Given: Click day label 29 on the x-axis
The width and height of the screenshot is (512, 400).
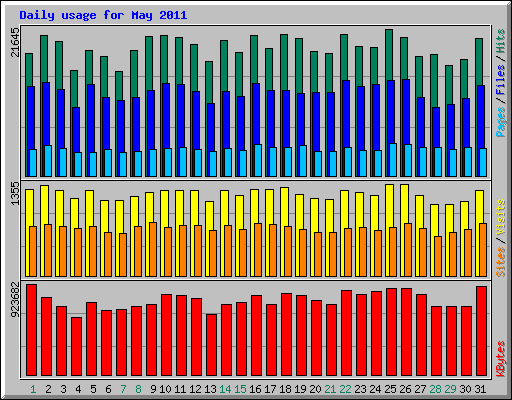Looking at the screenshot, I should click(450, 389).
